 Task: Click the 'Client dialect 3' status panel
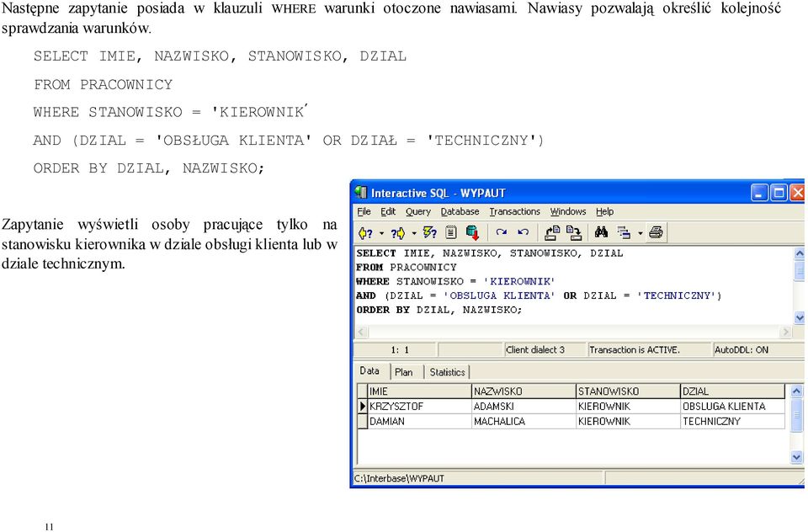click(x=545, y=349)
